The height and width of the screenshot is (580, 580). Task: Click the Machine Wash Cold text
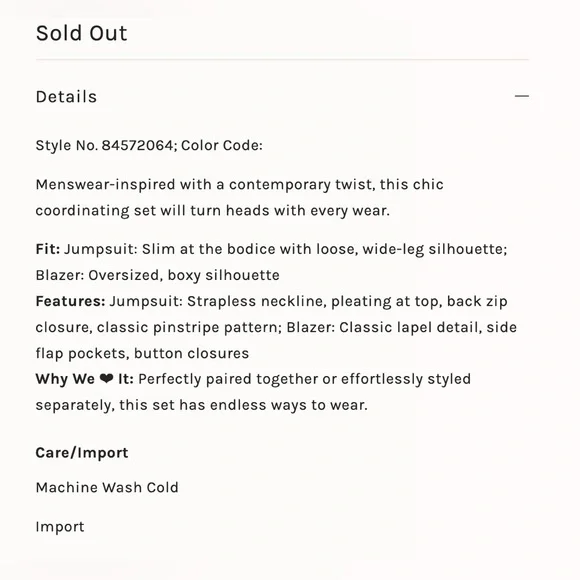107,488
